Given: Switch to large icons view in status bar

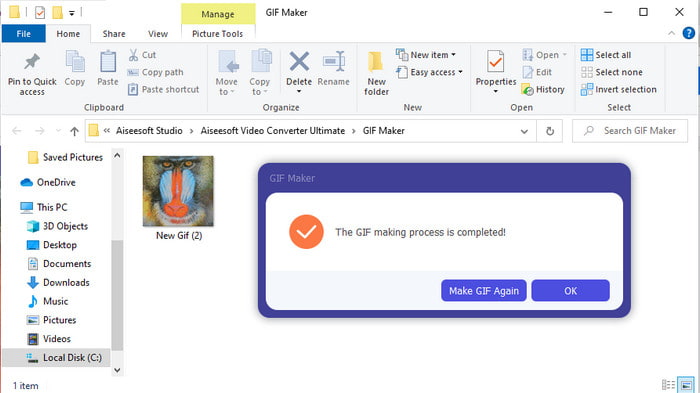Looking at the screenshot, I should pyautogui.click(x=686, y=385).
